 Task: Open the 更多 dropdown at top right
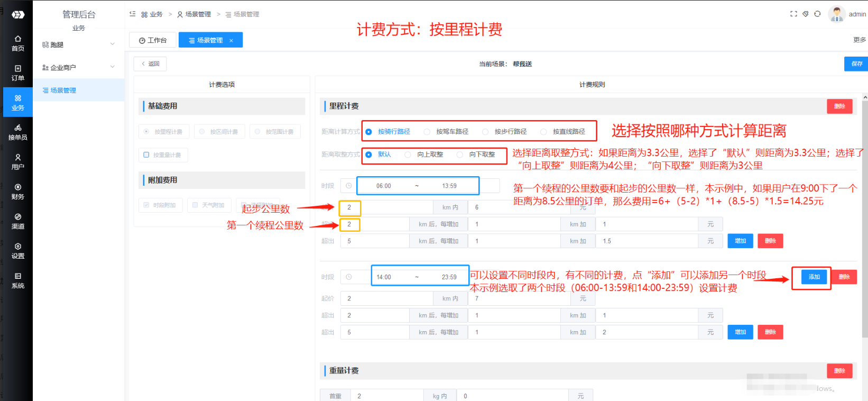[859, 40]
